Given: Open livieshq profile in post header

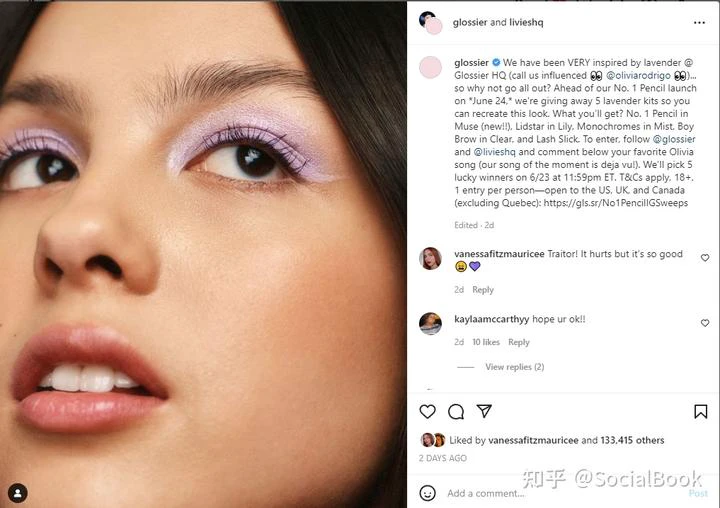Looking at the screenshot, I should coord(526,22).
